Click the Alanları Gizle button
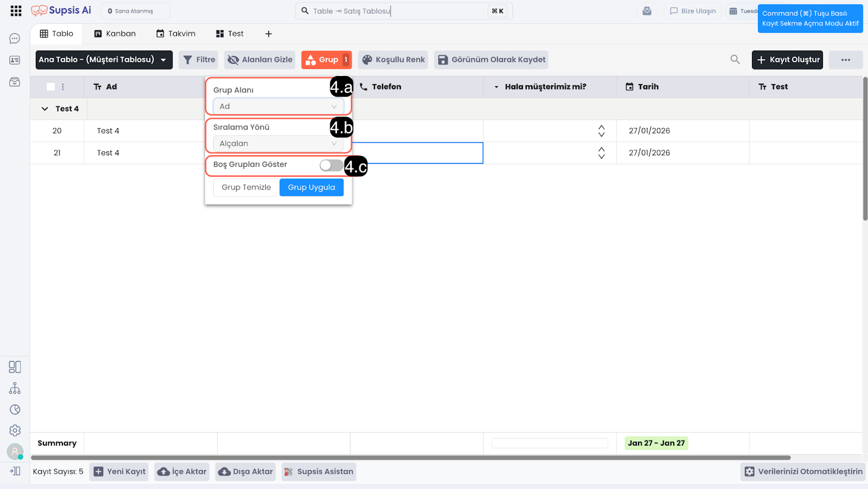This screenshot has width=868, height=489. (260, 60)
